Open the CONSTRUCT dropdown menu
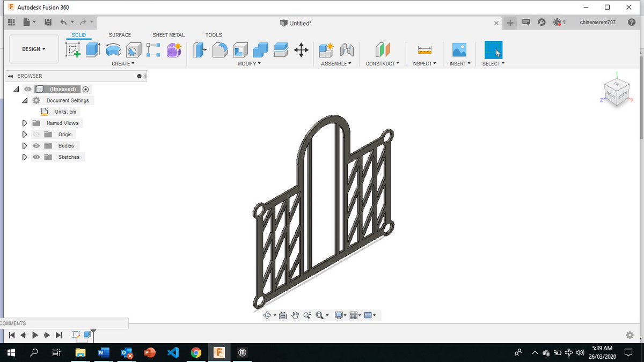This screenshot has width=644, height=362. pos(383,63)
